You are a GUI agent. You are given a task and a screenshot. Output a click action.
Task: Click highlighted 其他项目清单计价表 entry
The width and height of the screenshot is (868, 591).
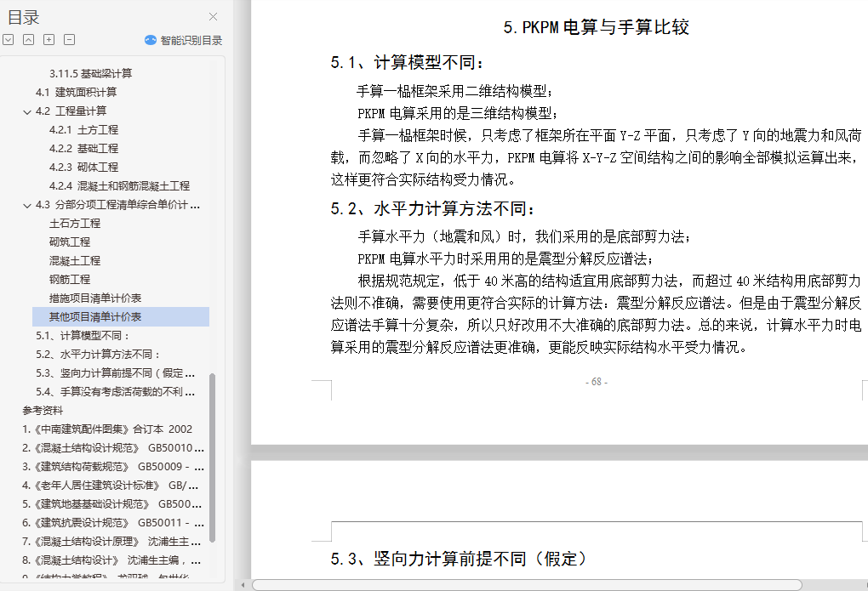click(x=121, y=317)
